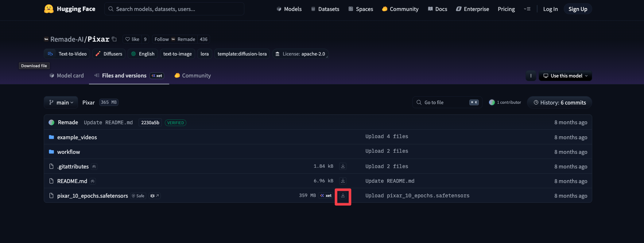This screenshot has width=644, height=243.
Task: Focus the Go to file search box
Action: (x=447, y=102)
